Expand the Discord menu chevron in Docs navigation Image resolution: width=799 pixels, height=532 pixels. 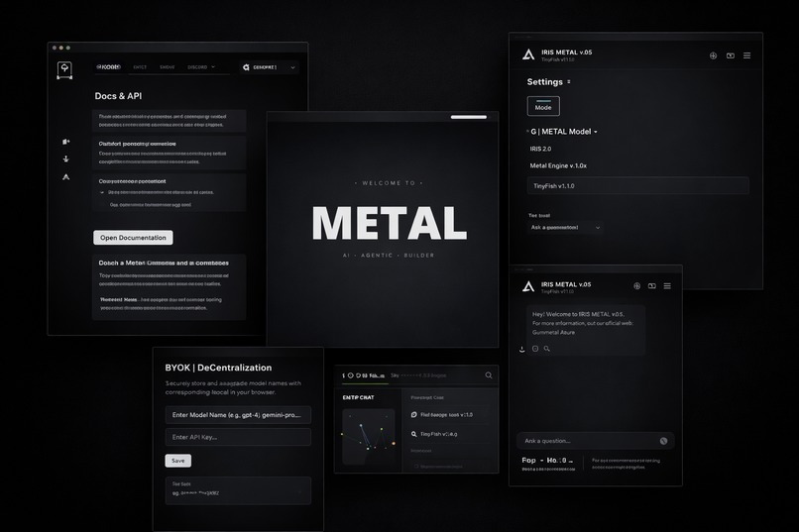(x=213, y=66)
